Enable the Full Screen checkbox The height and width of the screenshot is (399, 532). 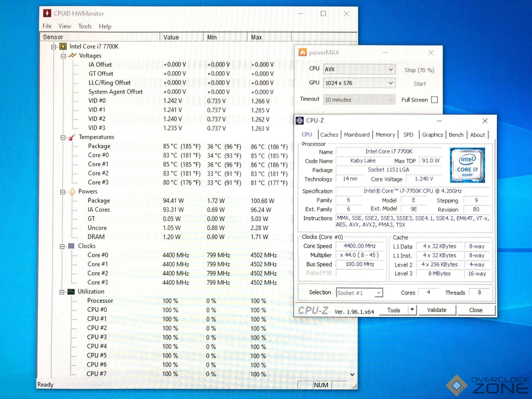pos(434,100)
